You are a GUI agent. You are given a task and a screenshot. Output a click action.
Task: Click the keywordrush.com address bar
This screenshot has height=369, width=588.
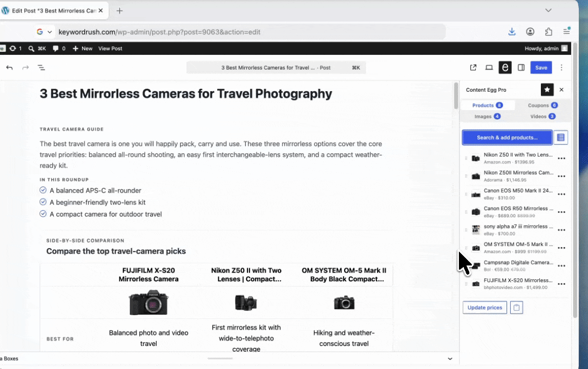[x=250, y=32]
